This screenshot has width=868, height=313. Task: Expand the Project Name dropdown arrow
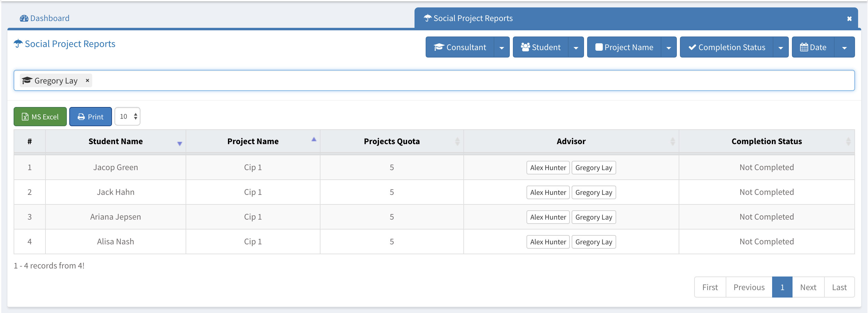[x=668, y=48]
